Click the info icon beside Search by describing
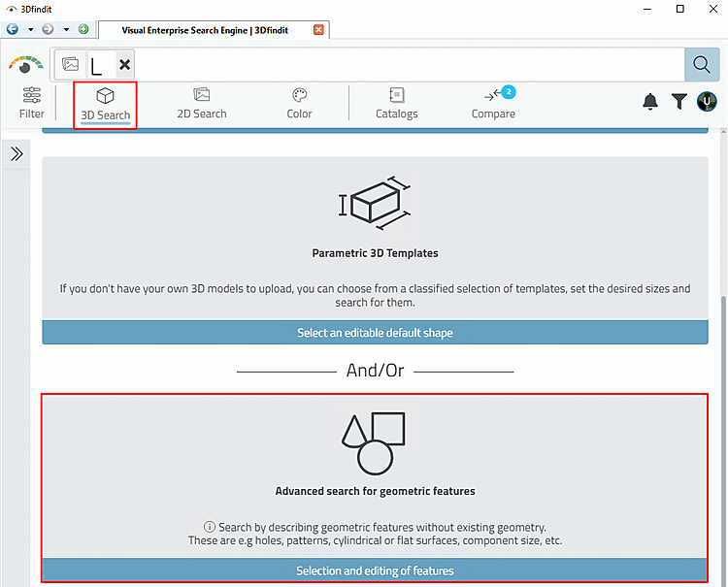Viewport: 728px width, 587px height. point(210,527)
